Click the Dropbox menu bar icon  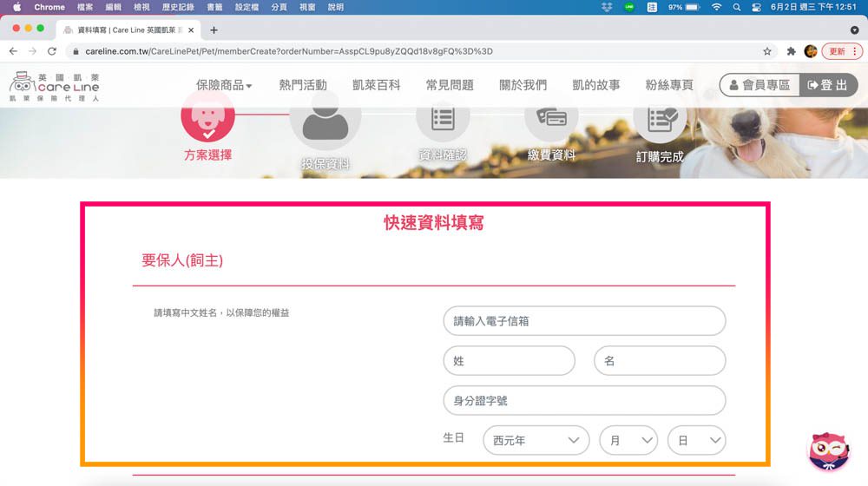click(607, 7)
